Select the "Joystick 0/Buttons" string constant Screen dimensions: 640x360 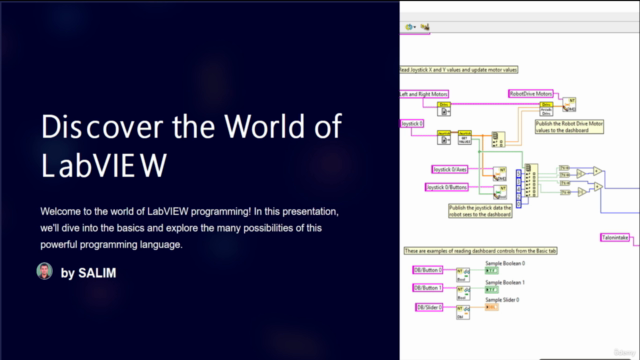(x=447, y=187)
